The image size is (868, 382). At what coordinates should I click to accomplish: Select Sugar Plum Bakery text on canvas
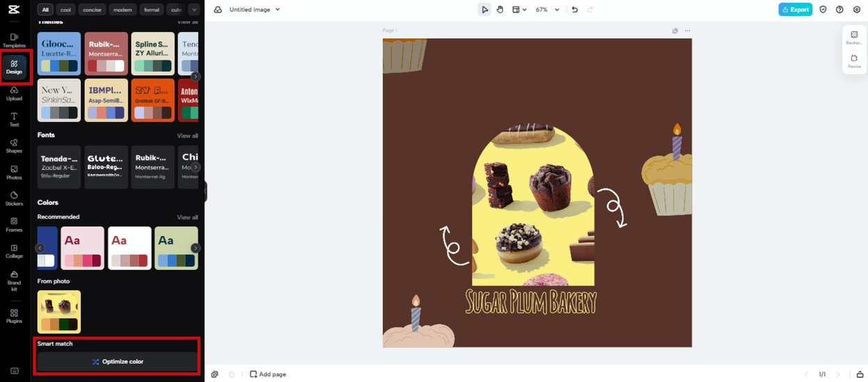coord(530,302)
